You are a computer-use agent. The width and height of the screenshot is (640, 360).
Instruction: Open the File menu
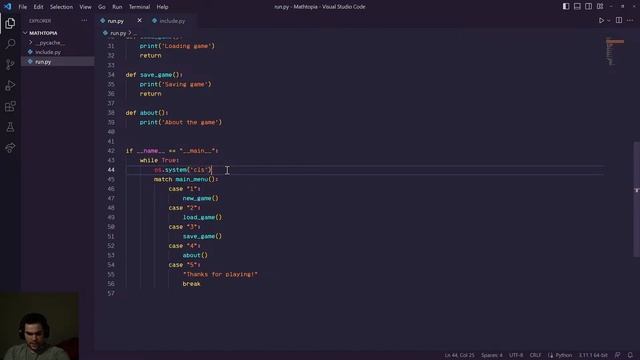(x=22, y=7)
